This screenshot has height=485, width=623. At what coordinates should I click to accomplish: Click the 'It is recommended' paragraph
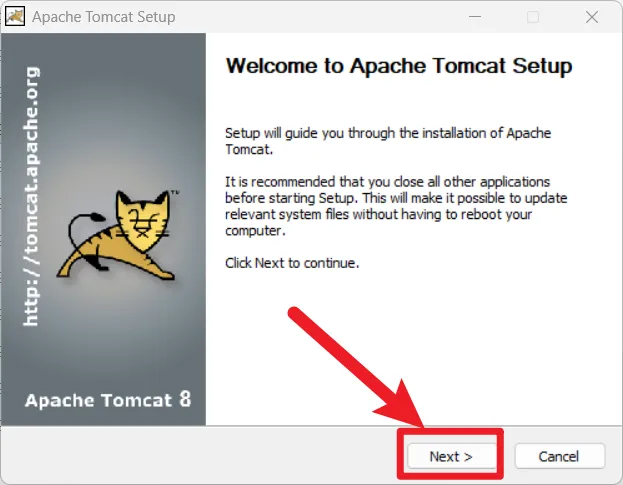[x=396, y=206]
